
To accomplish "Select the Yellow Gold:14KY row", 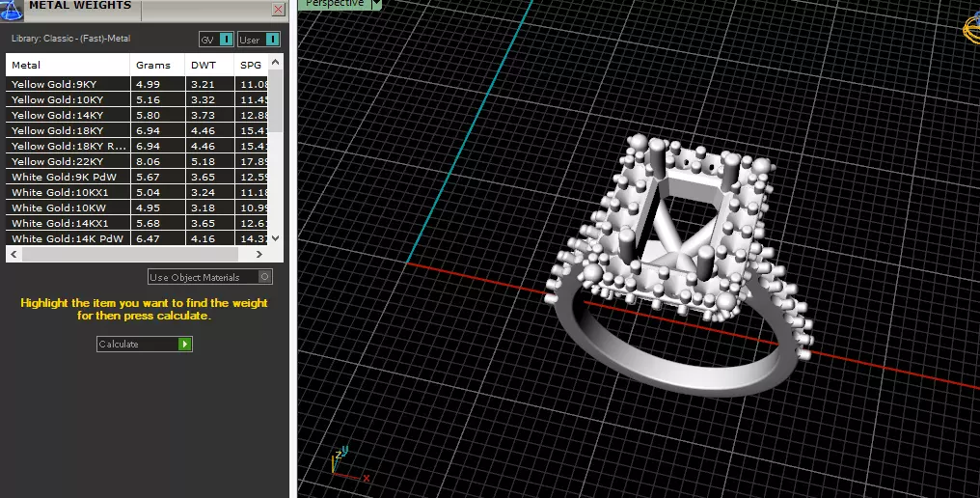I will click(x=137, y=115).
